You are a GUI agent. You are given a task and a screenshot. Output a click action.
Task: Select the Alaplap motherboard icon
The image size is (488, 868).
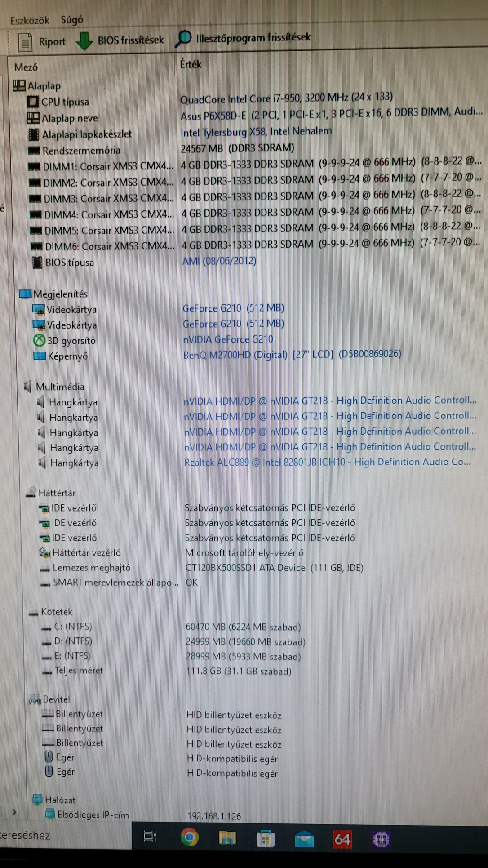click(19, 85)
